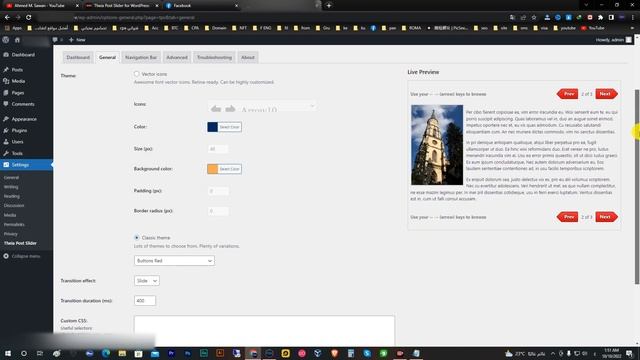This screenshot has width=640, height=360.
Task: Open Facebook bookmark icon in bookmarks bar
Action: pyautogui.click(x=373, y=28)
